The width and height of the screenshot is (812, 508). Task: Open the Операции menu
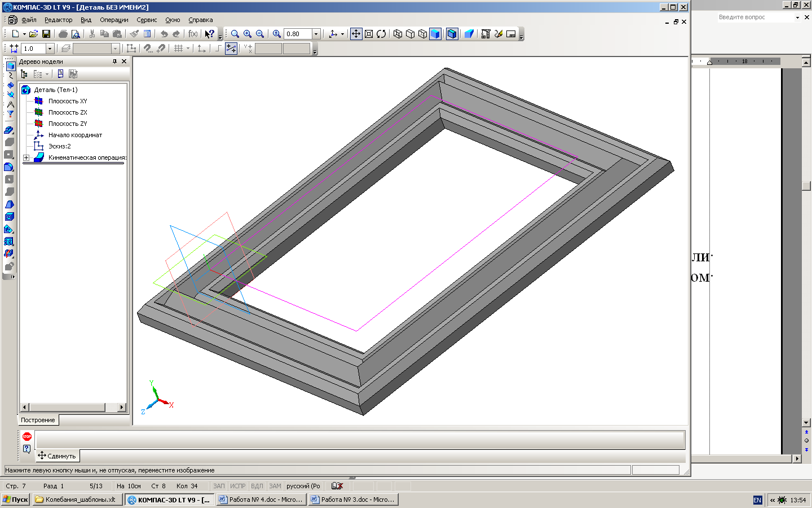pyautogui.click(x=114, y=20)
